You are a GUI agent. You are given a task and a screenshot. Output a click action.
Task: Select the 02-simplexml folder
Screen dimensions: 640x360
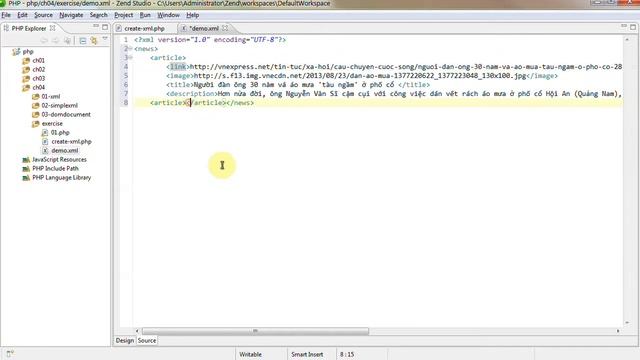(x=60, y=105)
